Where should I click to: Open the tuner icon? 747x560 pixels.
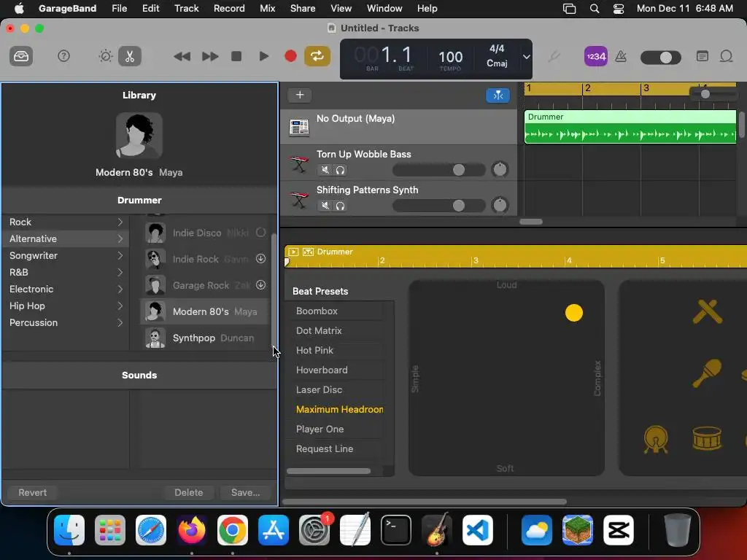553,57
